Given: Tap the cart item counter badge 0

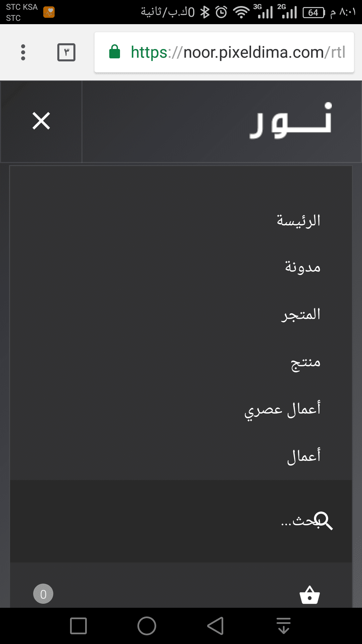Looking at the screenshot, I should (43, 594).
